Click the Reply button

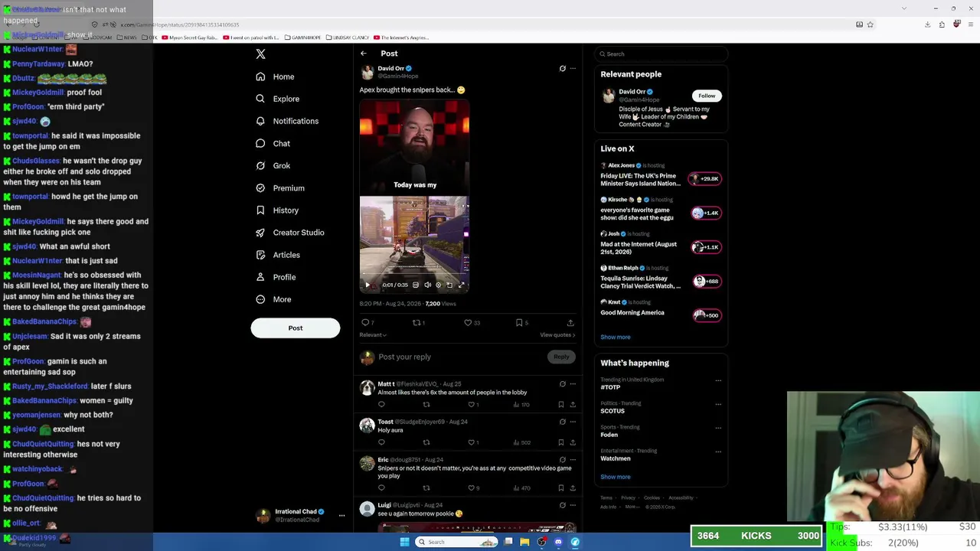point(561,357)
